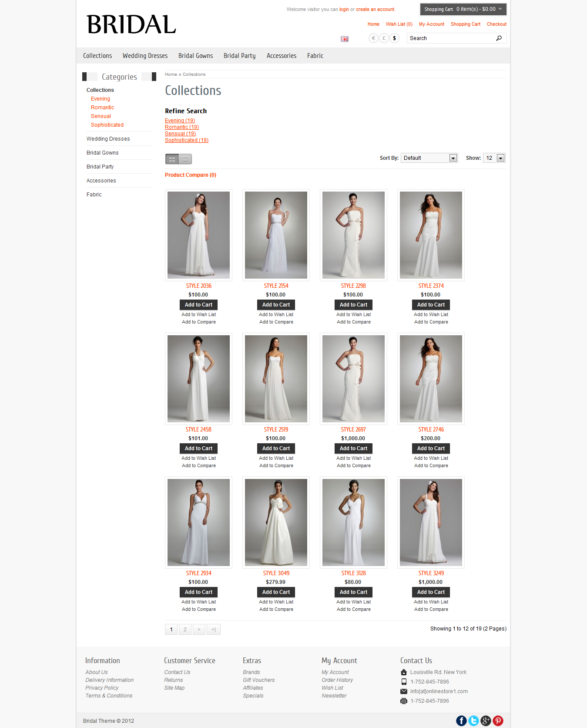Viewport: 587px width, 728px height.
Task: Add STYLE 2519 to wish list
Action: click(x=276, y=458)
